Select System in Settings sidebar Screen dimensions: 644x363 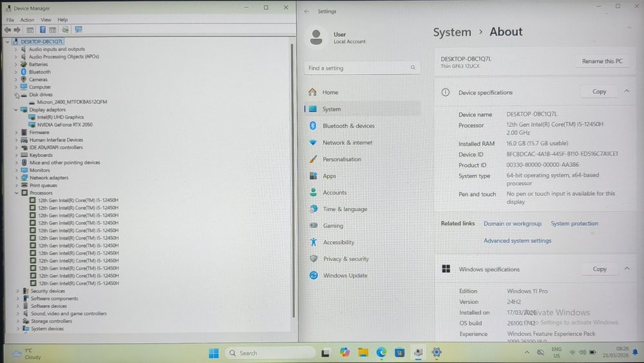click(x=362, y=109)
